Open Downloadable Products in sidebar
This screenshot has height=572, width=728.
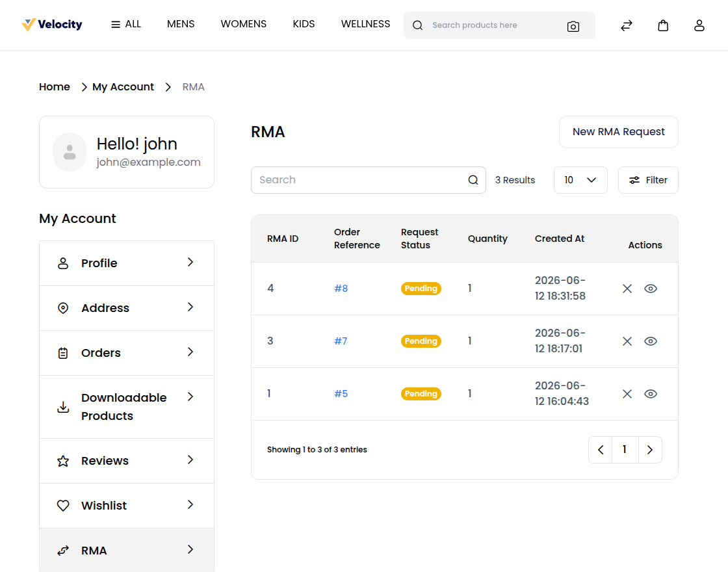pyautogui.click(x=127, y=407)
